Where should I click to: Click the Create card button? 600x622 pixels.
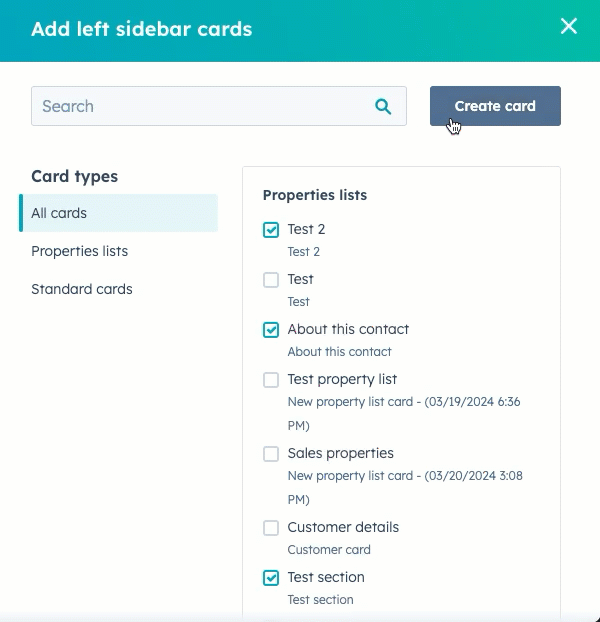(495, 106)
